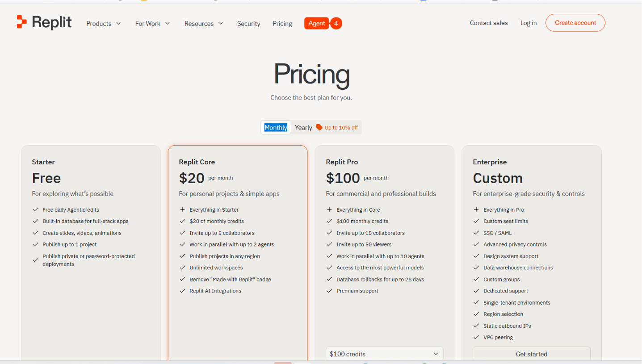This screenshot has width=642, height=364.
Task: Open the Security page
Action: (x=248, y=24)
